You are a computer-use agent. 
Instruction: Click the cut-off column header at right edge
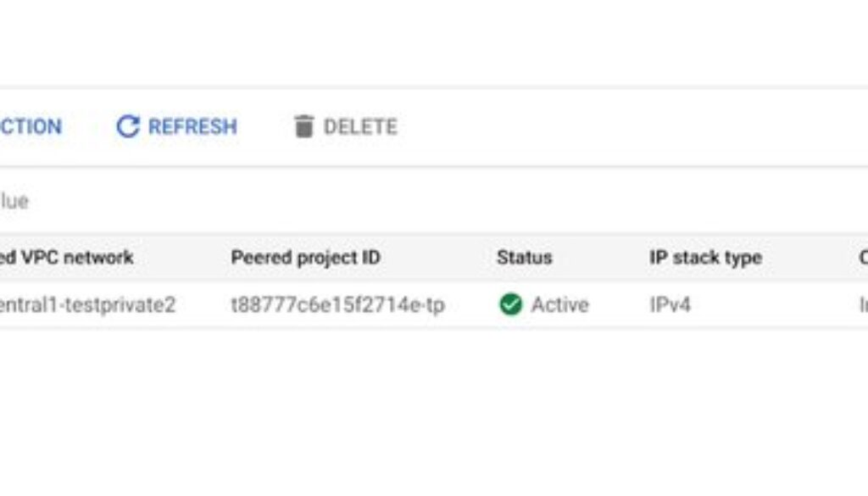pyautogui.click(x=863, y=258)
